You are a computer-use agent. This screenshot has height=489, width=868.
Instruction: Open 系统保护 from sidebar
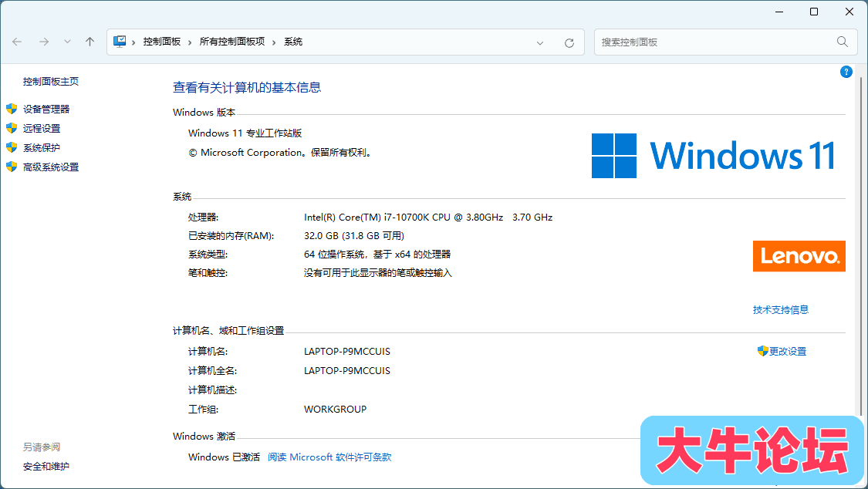42,147
